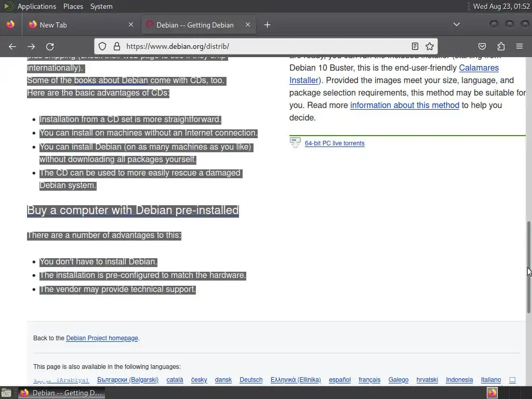Switch page language to Deutsch
The height and width of the screenshot is (399, 532).
(251, 380)
